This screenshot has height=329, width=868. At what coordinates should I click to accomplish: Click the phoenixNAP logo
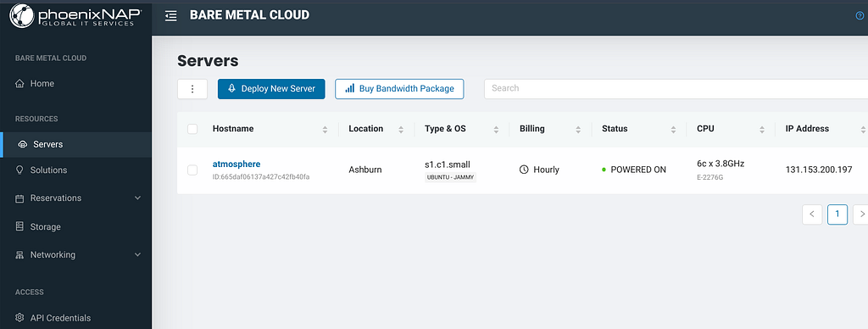[x=75, y=15]
